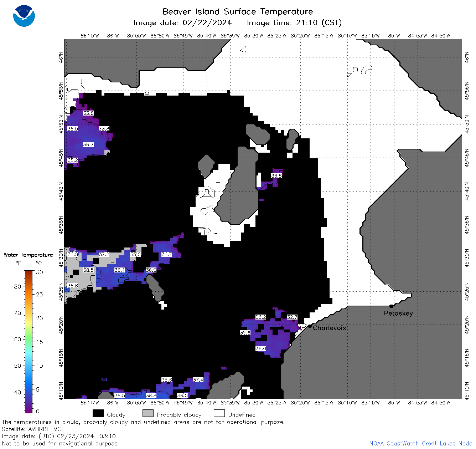Select the gray Probably cloudy legend swatch
This screenshot has width=476, height=449.
tap(148, 413)
